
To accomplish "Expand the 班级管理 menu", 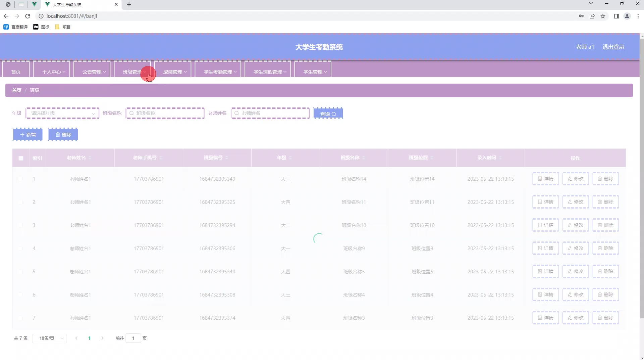I will pos(132,70).
